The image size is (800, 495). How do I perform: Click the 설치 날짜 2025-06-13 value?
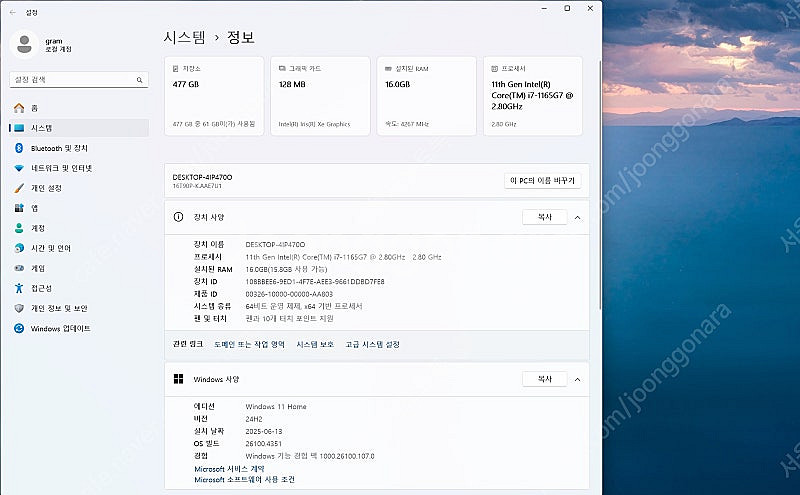pyautogui.click(x=264, y=431)
